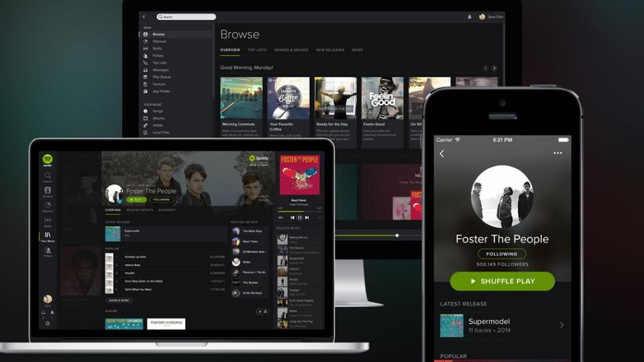644x362 pixels.
Task: Open Follow in the laptop sidebar
Action: pyautogui.click(x=48, y=251)
